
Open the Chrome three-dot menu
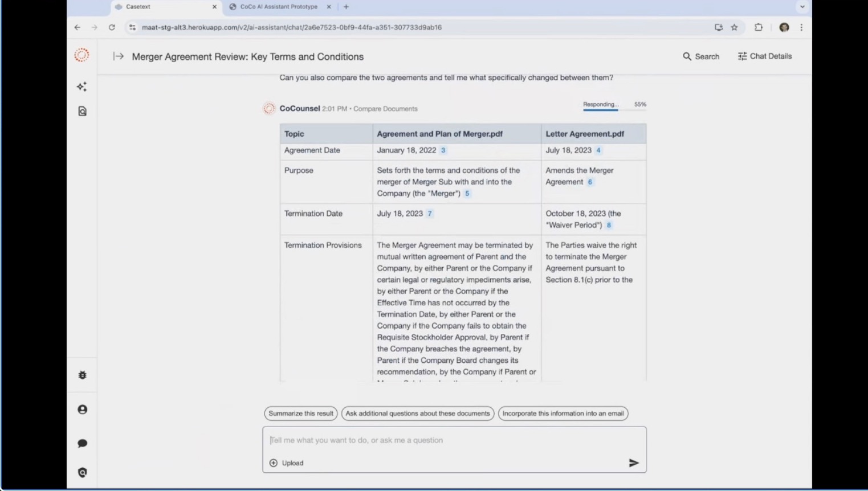(x=801, y=27)
